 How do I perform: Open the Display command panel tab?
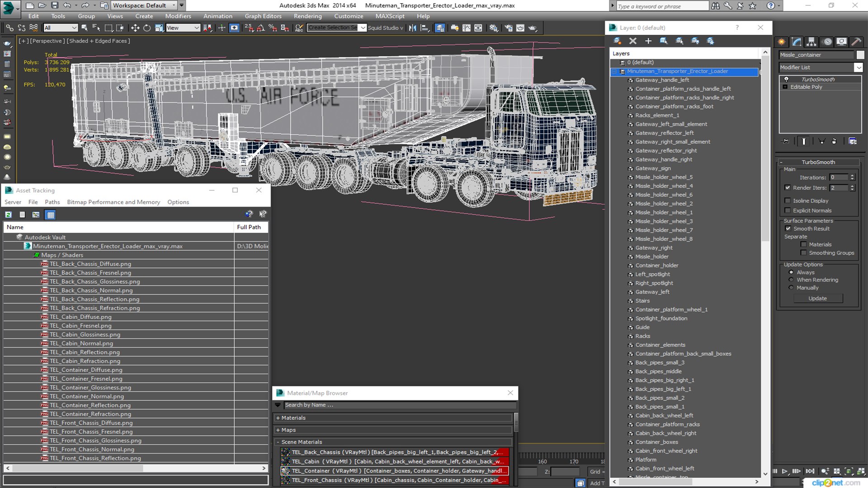coord(841,42)
